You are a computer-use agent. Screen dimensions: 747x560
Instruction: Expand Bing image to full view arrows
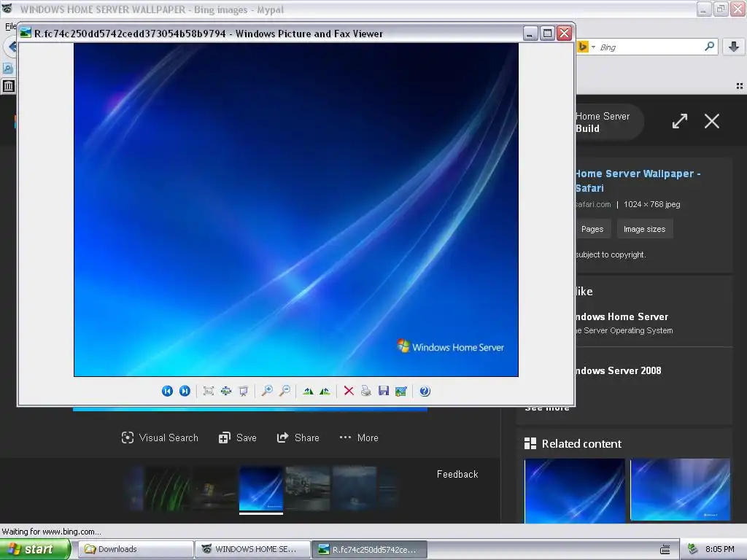click(680, 121)
